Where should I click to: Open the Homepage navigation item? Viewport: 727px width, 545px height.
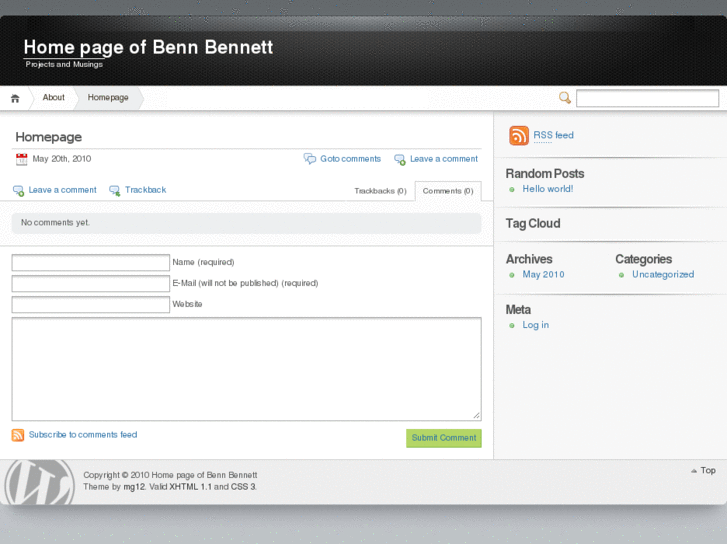pos(108,98)
